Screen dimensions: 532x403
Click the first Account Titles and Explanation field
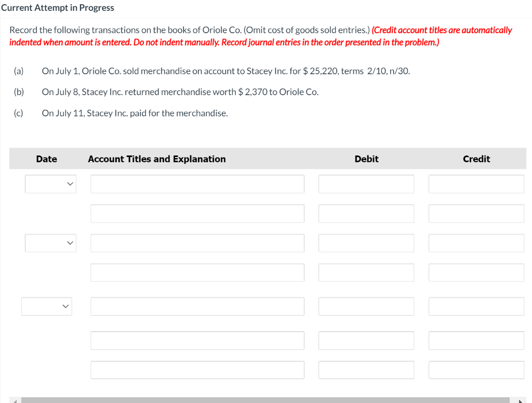[197, 184]
